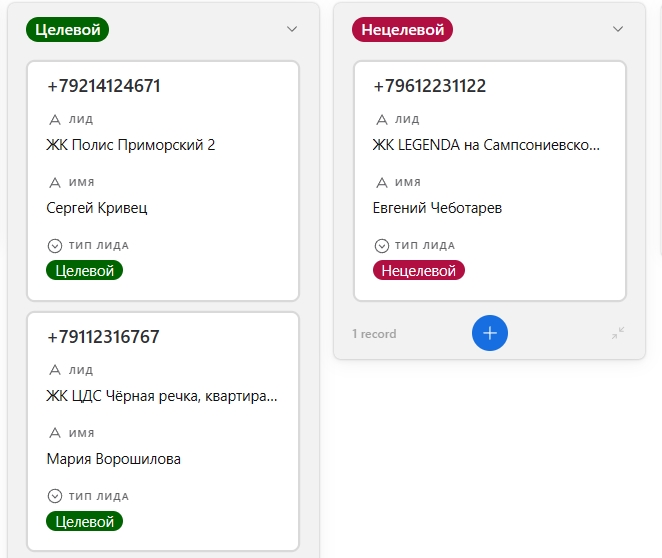Click select-field icon beside ТИП ЛИДА in first card
Screen dimensions: 662x558
tap(55, 245)
